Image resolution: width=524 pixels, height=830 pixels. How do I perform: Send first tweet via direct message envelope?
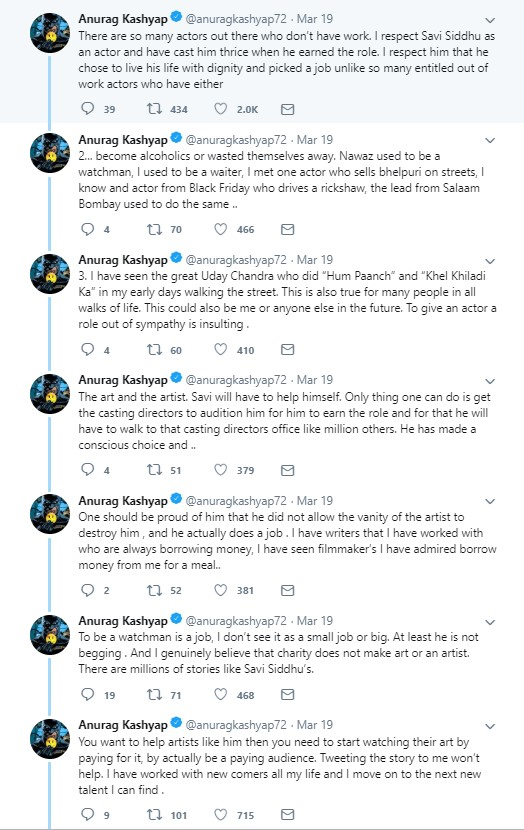287,110
